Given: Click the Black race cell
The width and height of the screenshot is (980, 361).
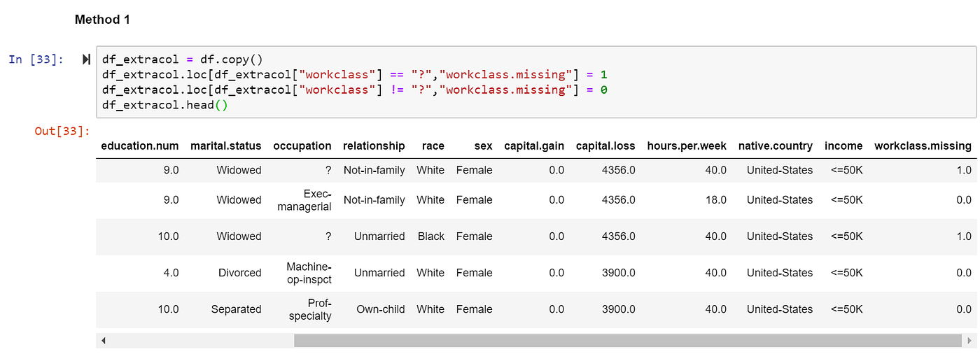Looking at the screenshot, I should [x=431, y=236].
